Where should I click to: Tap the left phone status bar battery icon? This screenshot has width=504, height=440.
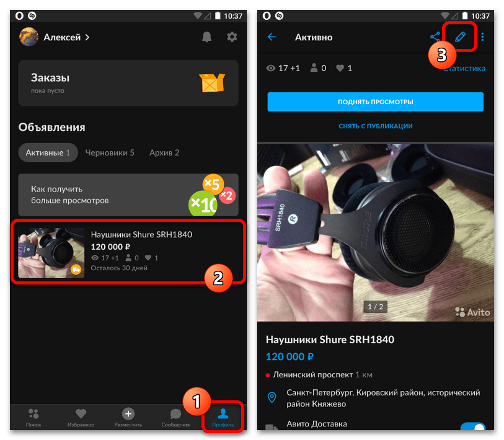(218, 15)
